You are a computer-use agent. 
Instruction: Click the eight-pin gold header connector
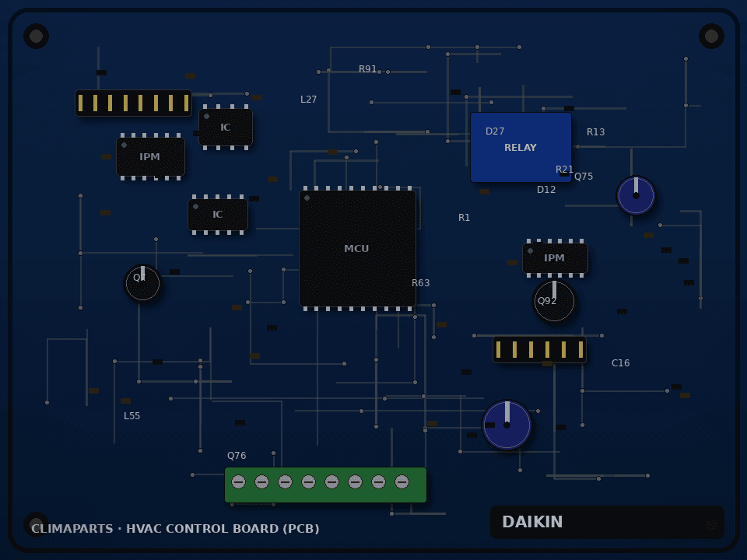133,103
